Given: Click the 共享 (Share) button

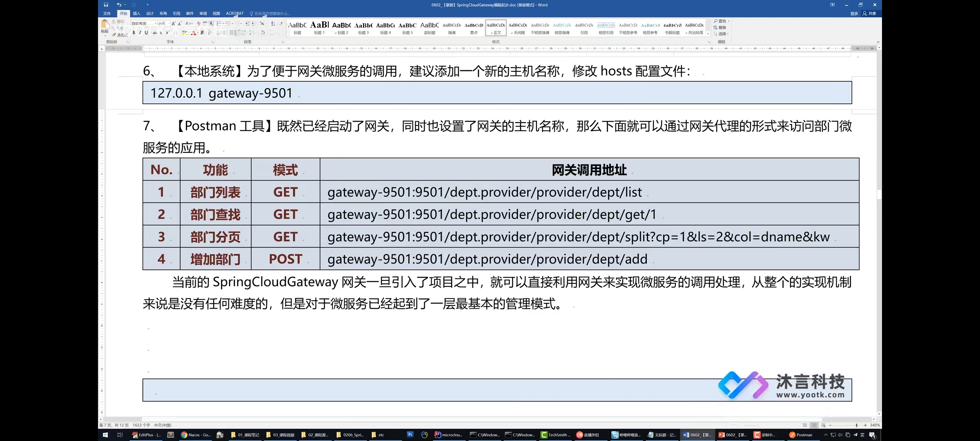Looking at the screenshot, I should pyautogui.click(x=870, y=13).
